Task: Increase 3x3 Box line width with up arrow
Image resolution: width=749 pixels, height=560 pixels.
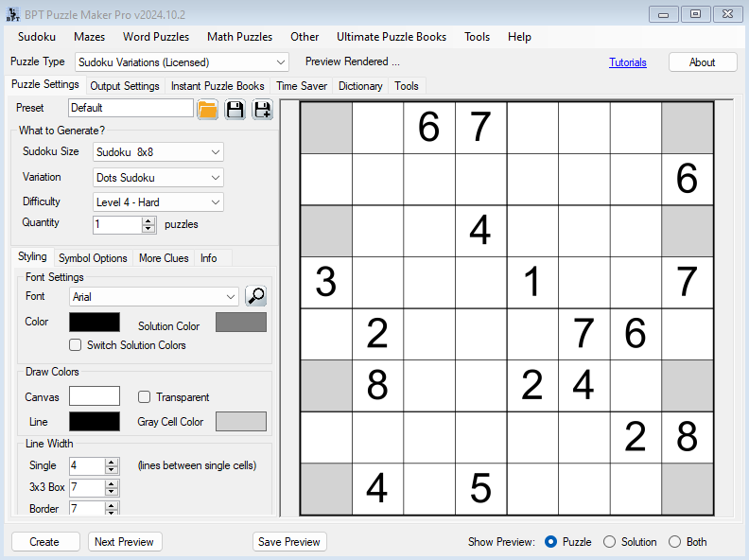Action: (x=112, y=483)
